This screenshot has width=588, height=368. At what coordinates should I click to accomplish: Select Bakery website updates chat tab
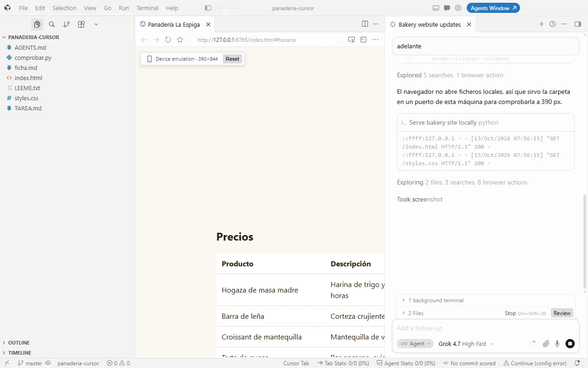pyautogui.click(x=430, y=24)
